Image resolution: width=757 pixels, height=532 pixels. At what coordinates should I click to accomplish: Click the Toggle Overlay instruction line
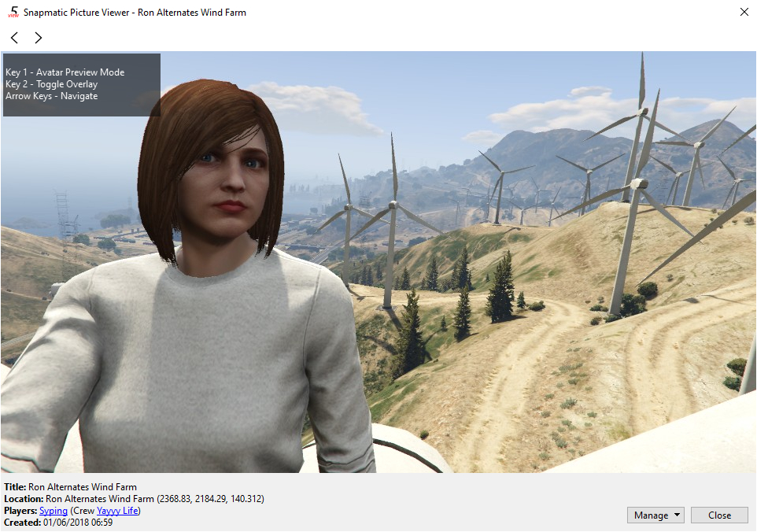52,83
